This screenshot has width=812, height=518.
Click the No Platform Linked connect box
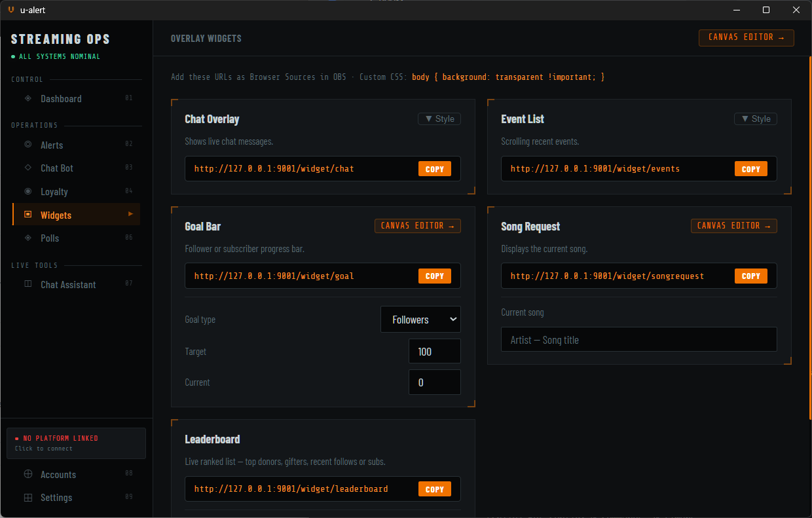pyautogui.click(x=76, y=443)
